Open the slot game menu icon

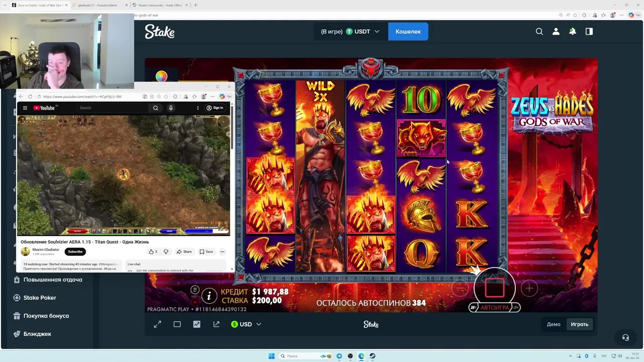195,290
